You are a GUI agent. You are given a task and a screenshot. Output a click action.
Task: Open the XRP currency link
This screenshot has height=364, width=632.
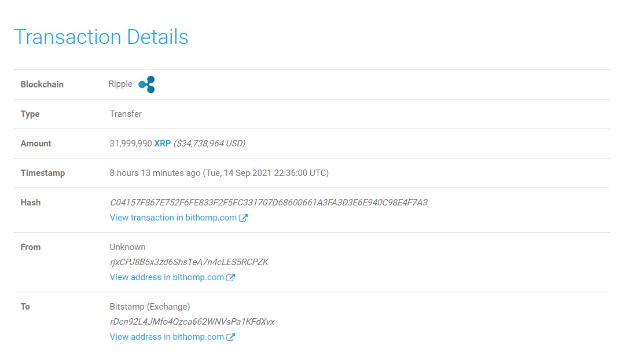coord(163,144)
